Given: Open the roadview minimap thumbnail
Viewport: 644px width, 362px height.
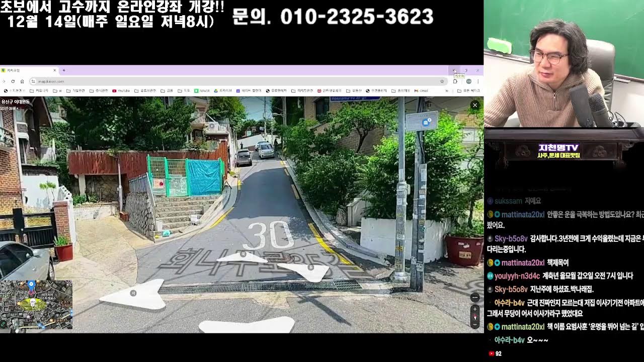Looking at the screenshot, I should point(36,305).
